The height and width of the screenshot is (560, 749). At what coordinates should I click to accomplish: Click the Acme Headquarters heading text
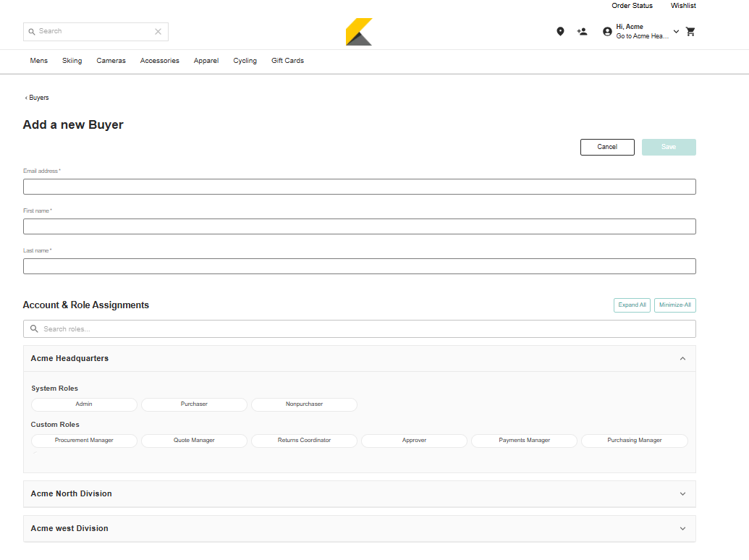pos(69,359)
